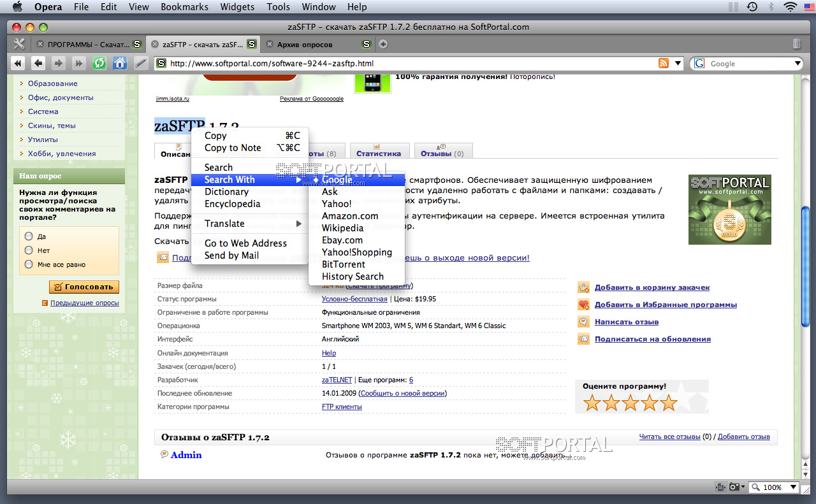
Task: Toggle Fit to Width in status bar
Action: click(720, 487)
